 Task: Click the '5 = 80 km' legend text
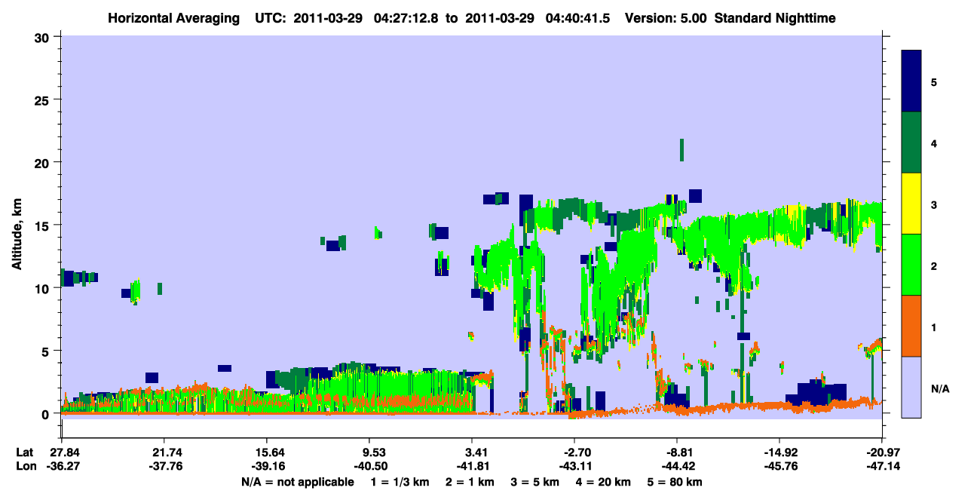click(675, 482)
